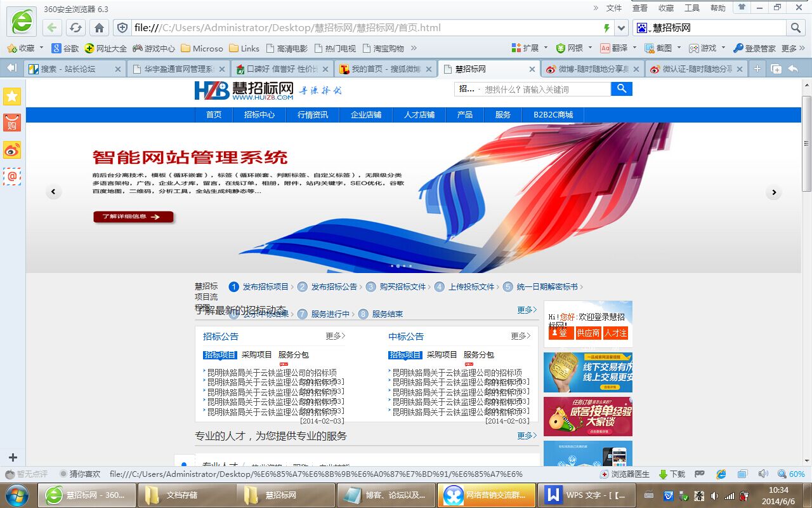Click the sidebar mail @ icon
This screenshot has height=508, width=812.
(12, 177)
